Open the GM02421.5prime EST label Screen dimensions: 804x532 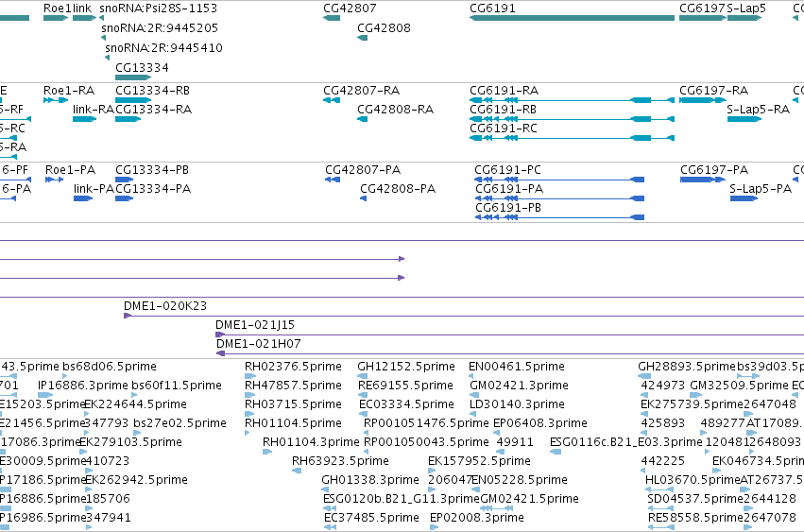click(529, 499)
